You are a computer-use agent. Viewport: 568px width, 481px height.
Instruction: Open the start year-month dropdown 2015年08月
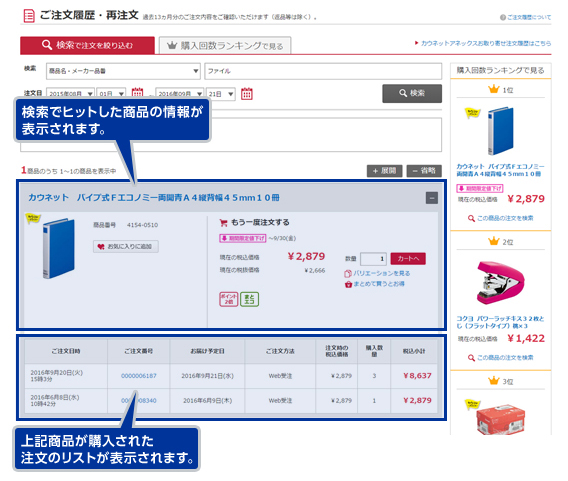click(x=70, y=93)
